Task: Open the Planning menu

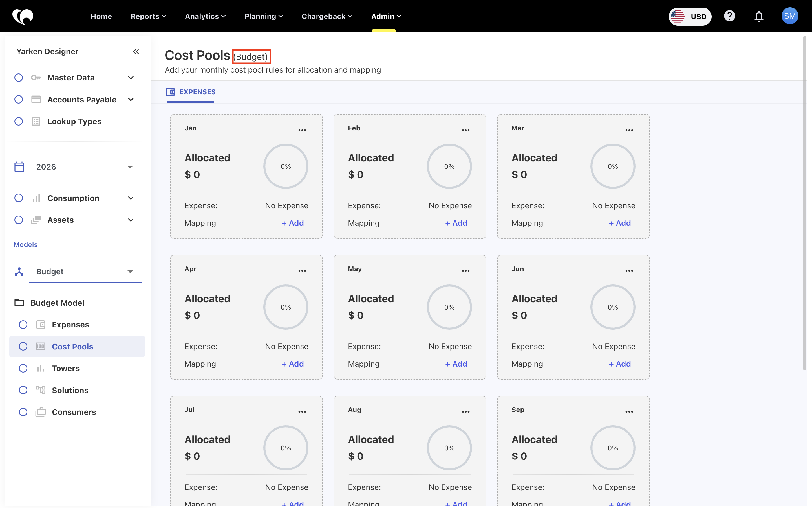Action: click(x=263, y=16)
